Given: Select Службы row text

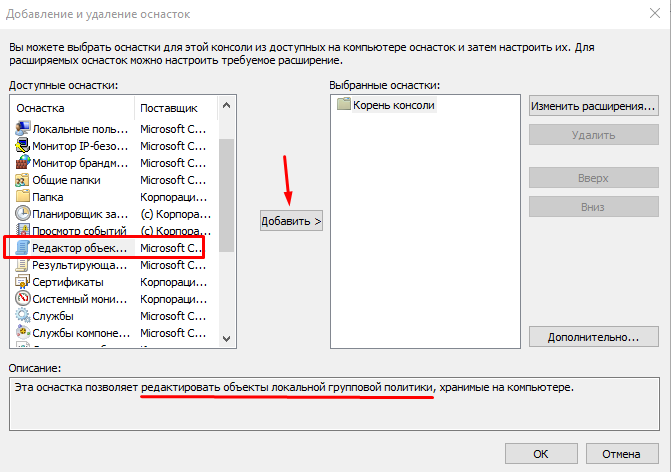Looking at the screenshot, I should coord(53,316).
